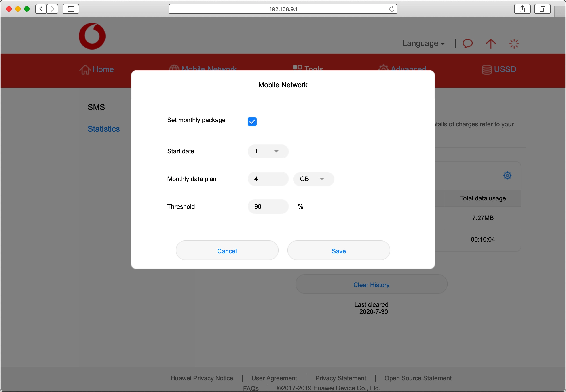This screenshot has width=566, height=392.
Task: Click the upward arrow update icon
Action: point(490,44)
